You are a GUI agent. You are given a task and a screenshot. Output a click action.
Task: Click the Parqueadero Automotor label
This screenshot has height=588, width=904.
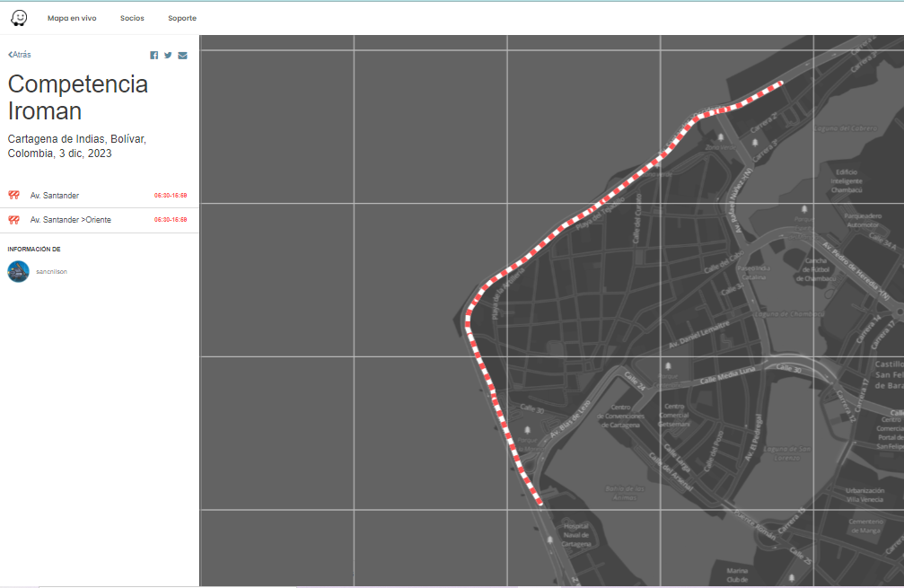tap(863, 220)
